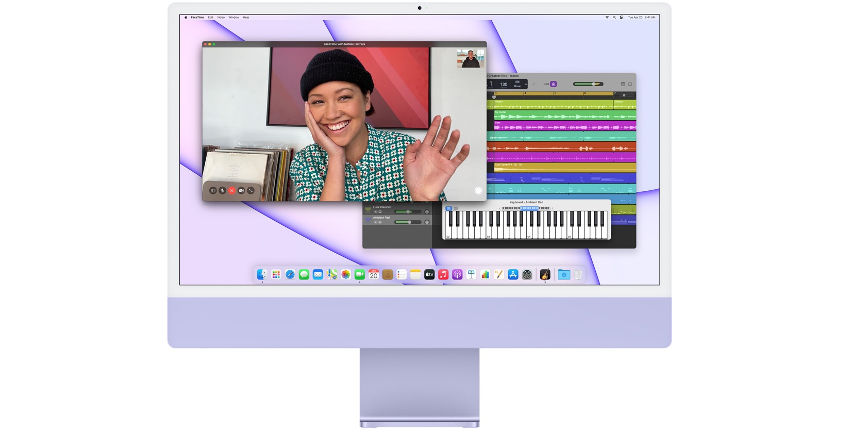Screen dimensions: 868x428
Task: Select the Bass audio region
Action: coord(565,126)
